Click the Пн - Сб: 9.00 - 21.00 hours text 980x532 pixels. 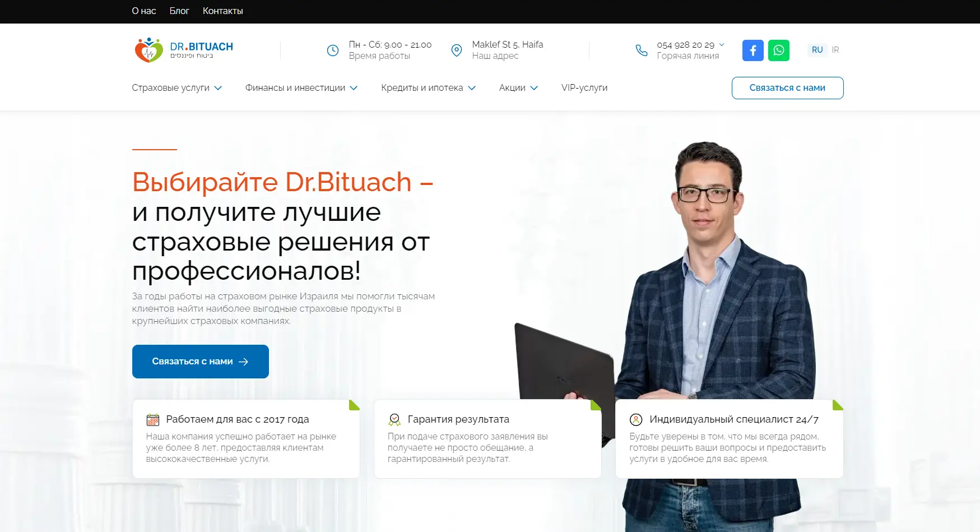click(x=390, y=45)
